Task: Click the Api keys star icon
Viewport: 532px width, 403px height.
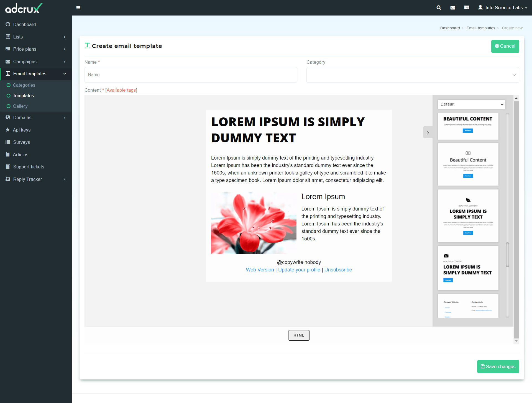Action: (8, 130)
